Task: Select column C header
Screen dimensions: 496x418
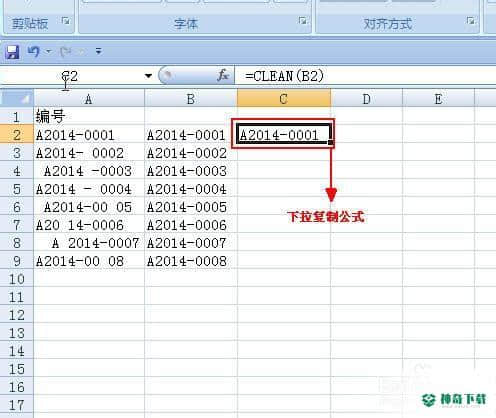Action: point(284,99)
